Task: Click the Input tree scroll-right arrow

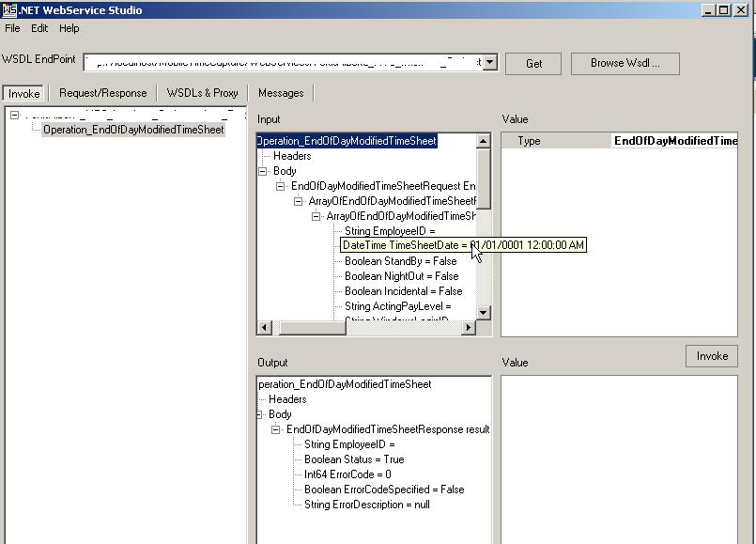Action: pos(469,328)
